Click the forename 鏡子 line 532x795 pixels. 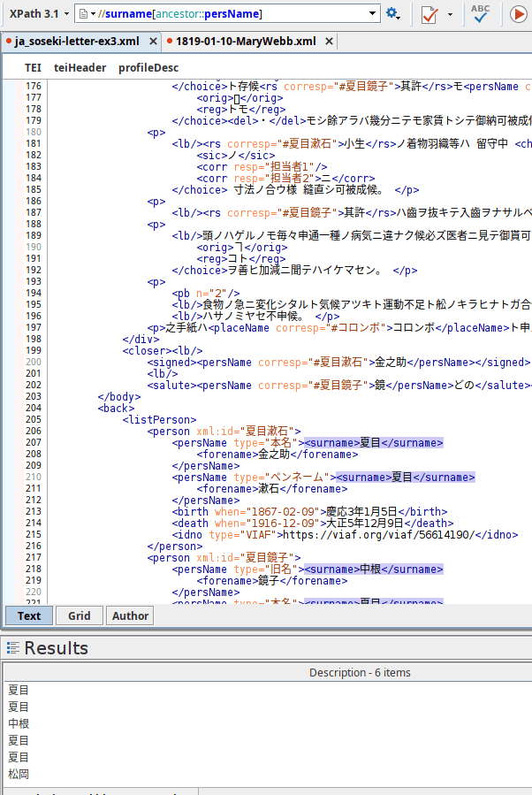[272, 580]
